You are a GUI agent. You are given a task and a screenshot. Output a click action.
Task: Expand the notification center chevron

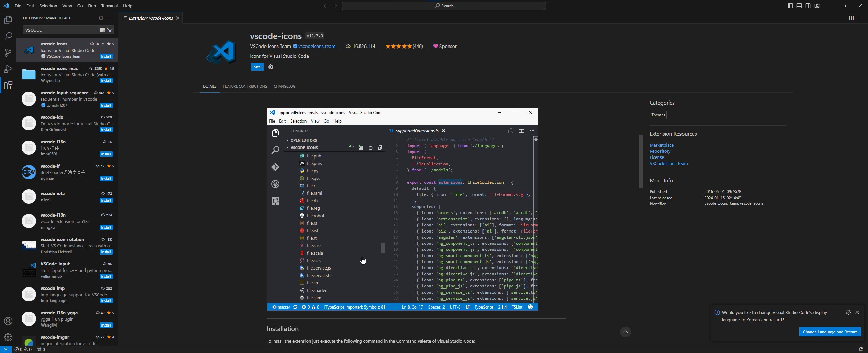point(626,332)
